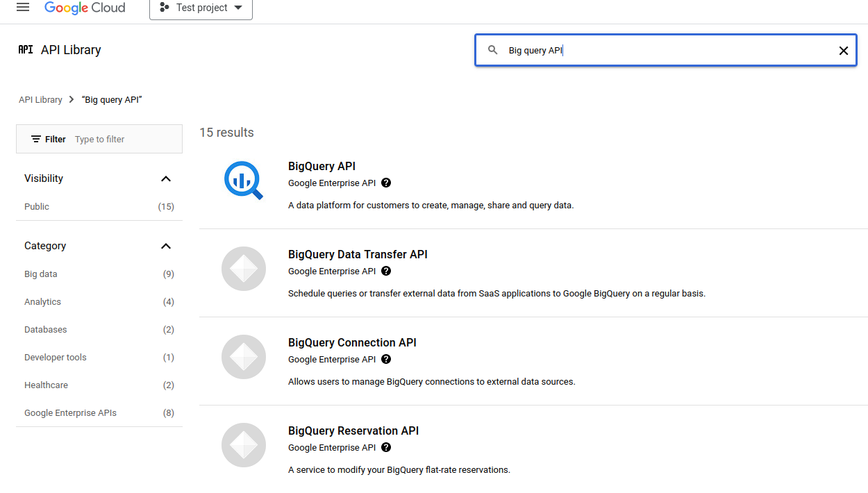Click the project icon in the Test project selector
The image size is (868, 493).
click(165, 8)
